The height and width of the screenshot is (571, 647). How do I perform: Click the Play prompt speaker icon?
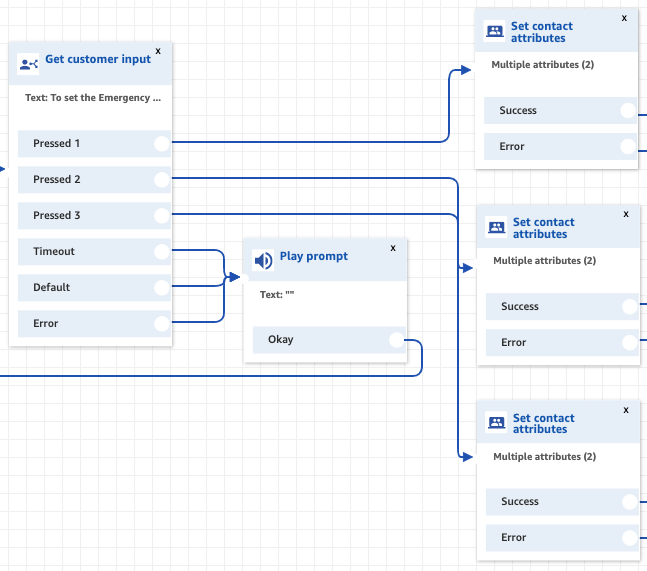263,261
